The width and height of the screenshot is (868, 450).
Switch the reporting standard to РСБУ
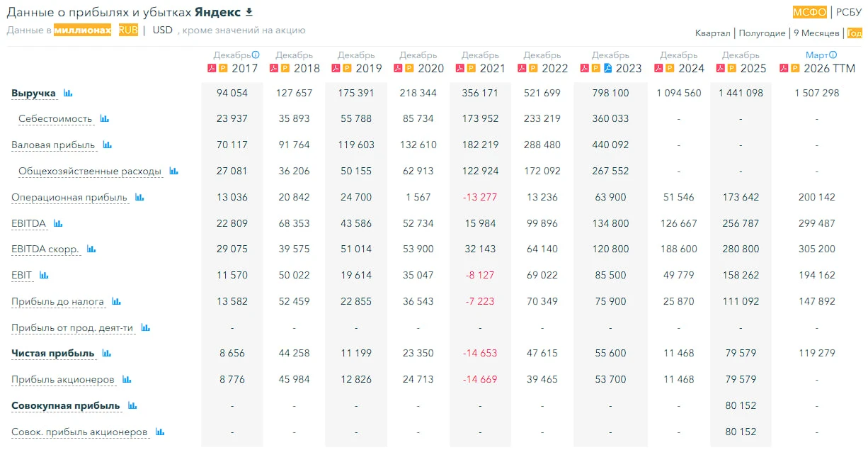849,11
